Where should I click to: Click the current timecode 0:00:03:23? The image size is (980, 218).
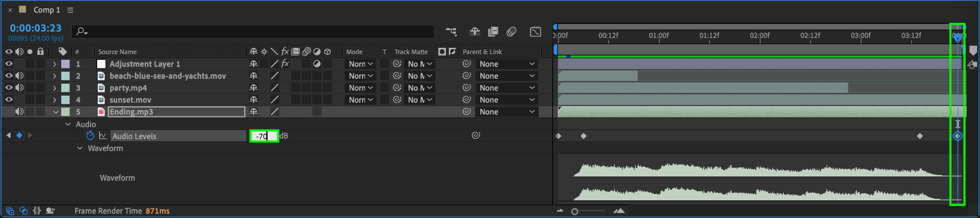coord(36,28)
